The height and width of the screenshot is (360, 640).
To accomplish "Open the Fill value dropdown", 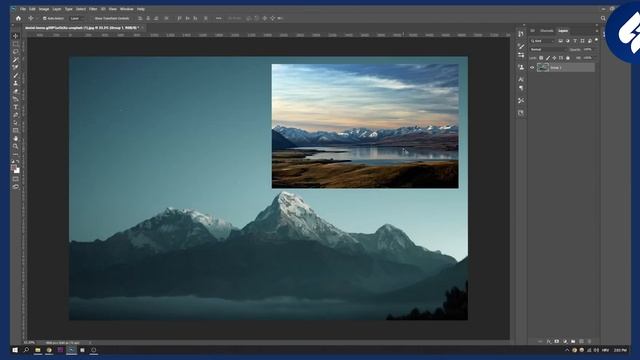I will tap(587, 58).
